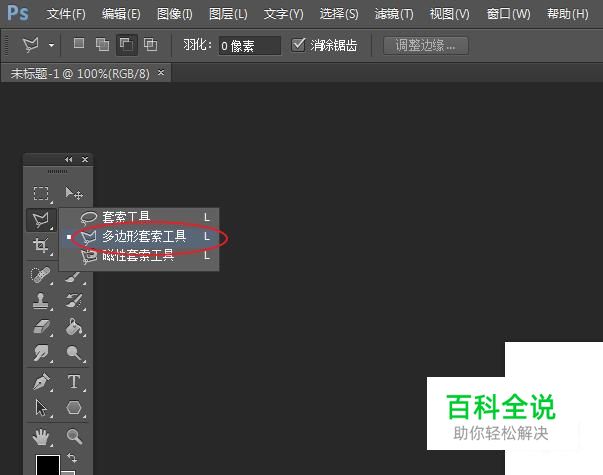Select the Crop tool
This screenshot has height=475, width=603.
pos(41,245)
